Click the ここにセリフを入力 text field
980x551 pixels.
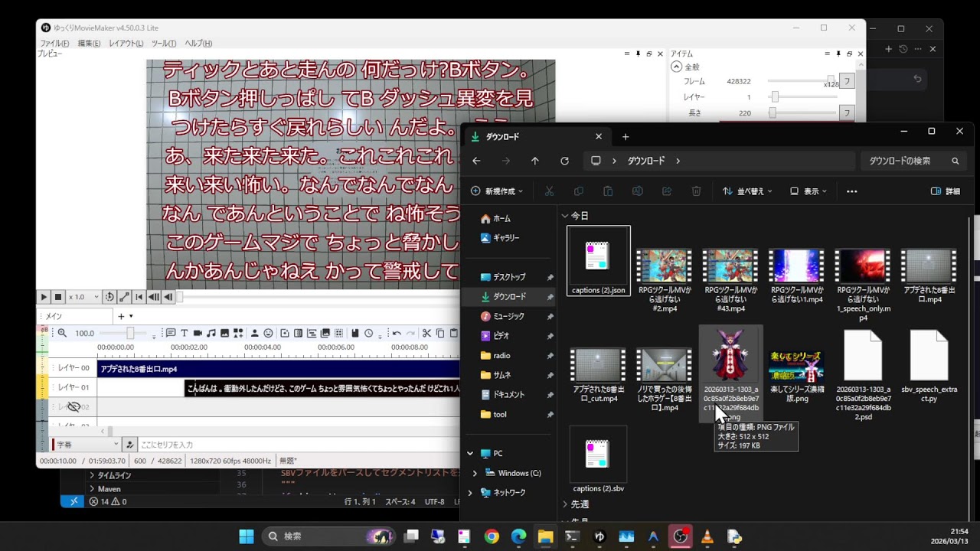(x=299, y=445)
